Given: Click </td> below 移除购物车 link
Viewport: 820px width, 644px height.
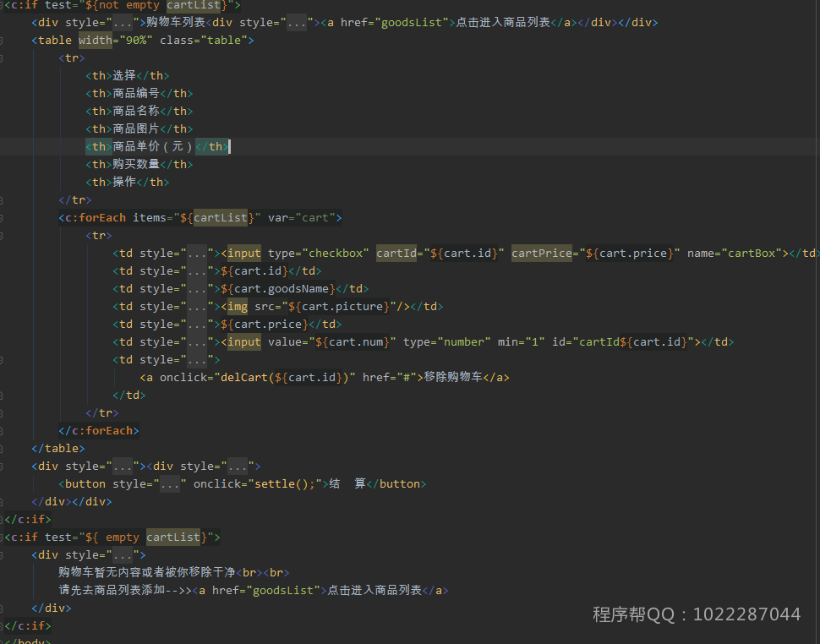Looking at the screenshot, I should point(129,396).
